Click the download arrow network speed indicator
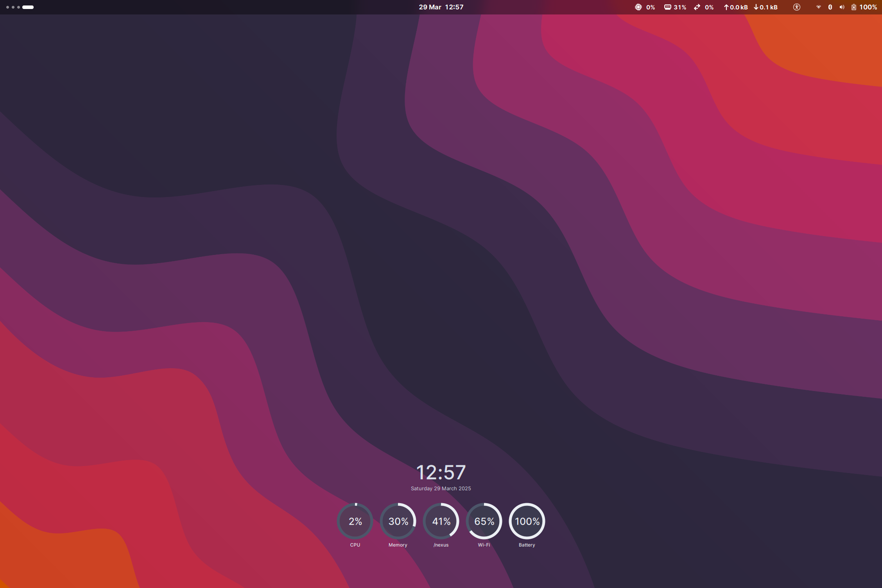 [x=765, y=7]
